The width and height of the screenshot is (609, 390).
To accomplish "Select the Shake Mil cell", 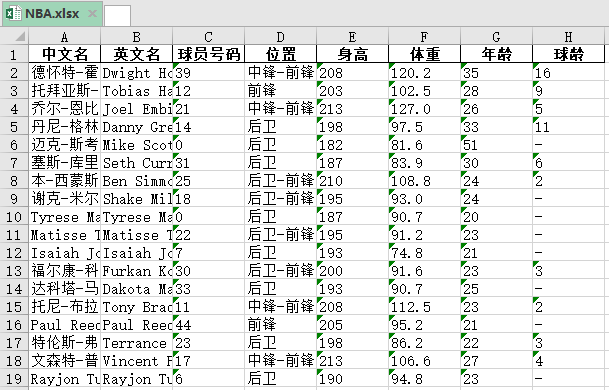I will coord(136,198).
